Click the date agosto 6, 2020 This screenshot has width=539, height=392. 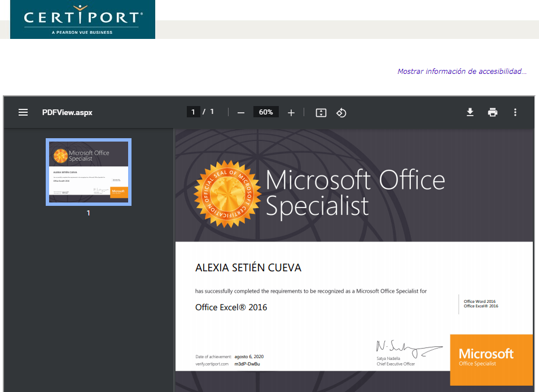[249, 356]
